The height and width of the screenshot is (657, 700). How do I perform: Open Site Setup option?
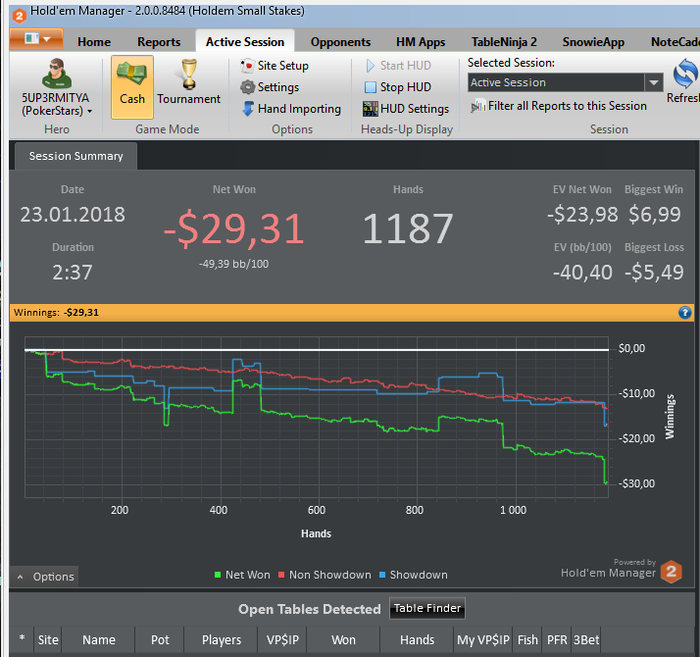pos(275,65)
